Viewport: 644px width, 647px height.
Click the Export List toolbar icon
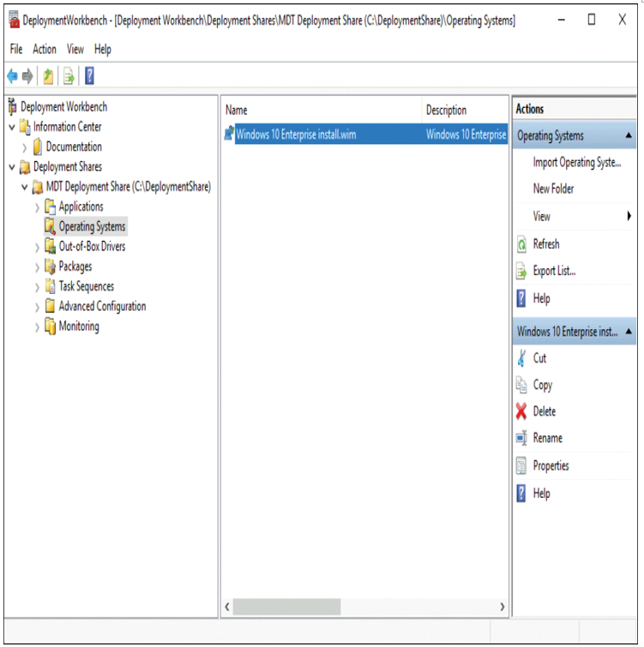coord(69,76)
